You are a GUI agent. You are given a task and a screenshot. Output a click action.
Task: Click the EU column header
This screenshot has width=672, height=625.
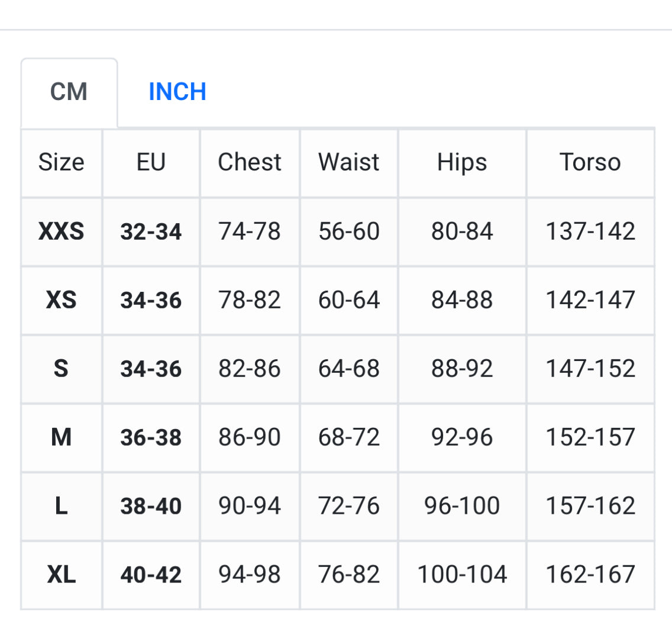pyautogui.click(x=151, y=162)
